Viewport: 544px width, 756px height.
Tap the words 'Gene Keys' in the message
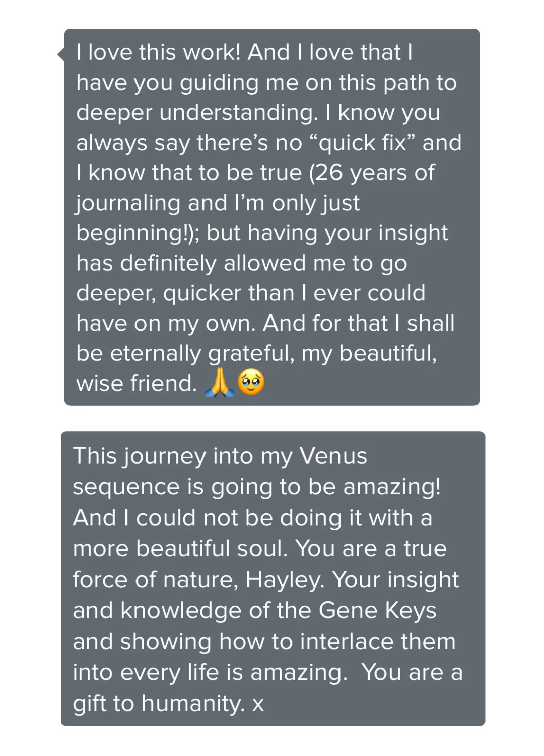pyautogui.click(x=377, y=611)
